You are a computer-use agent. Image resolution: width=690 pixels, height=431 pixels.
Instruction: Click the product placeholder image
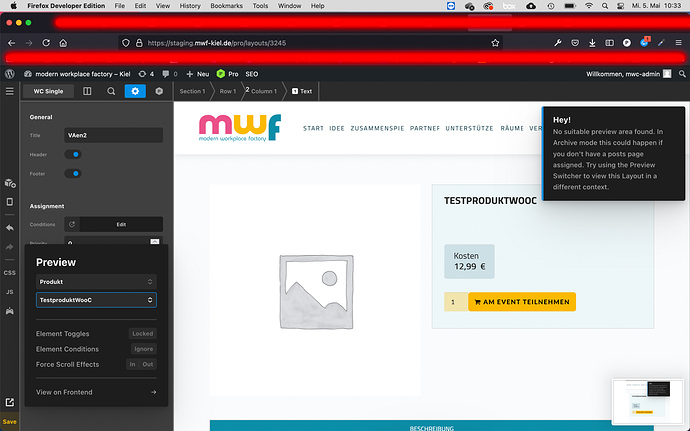(x=316, y=291)
